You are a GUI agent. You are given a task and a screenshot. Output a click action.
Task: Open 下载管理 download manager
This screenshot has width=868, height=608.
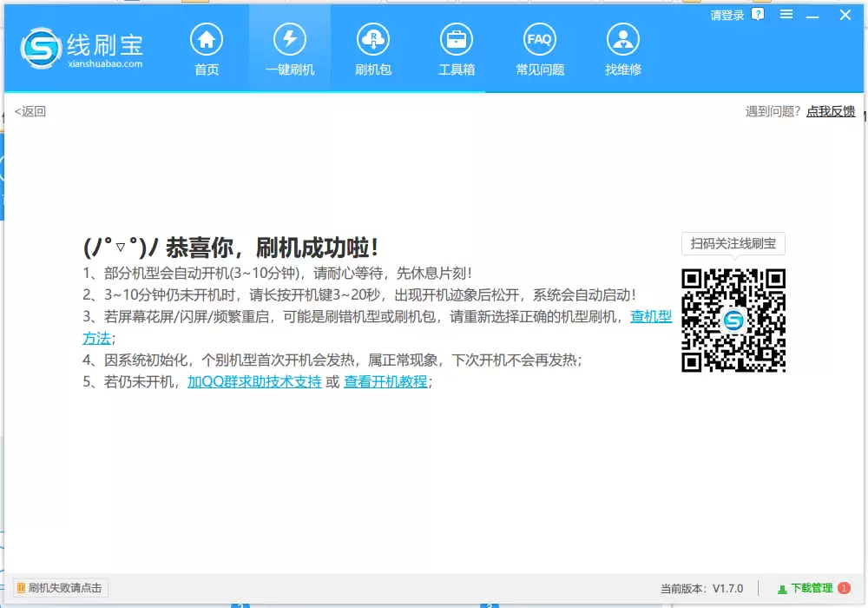pyautogui.click(x=806, y=588)
